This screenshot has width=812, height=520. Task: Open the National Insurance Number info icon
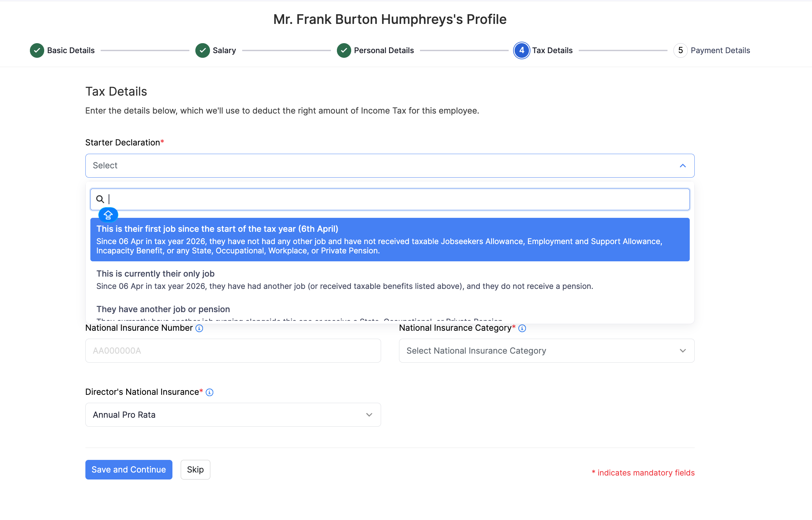[x=199, y=328]
